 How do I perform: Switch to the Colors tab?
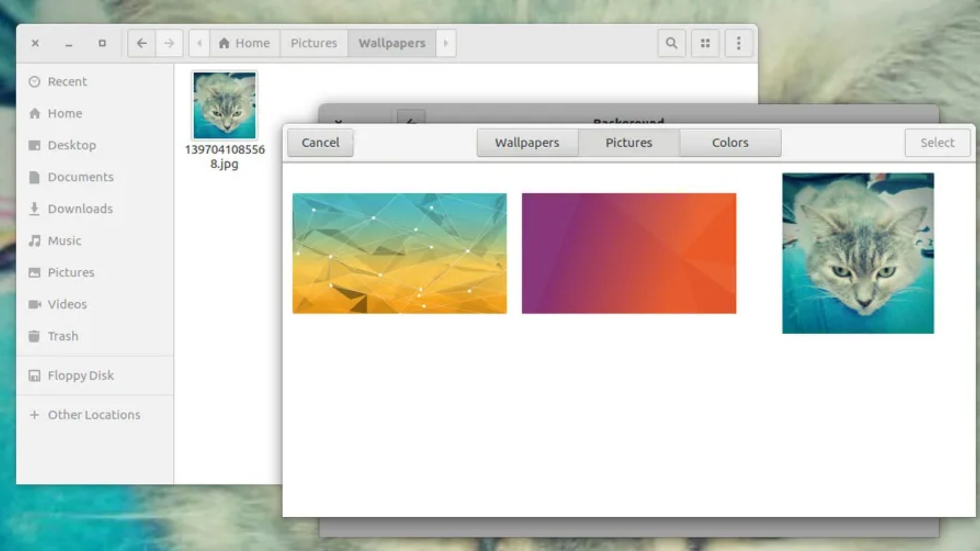[x=730, y=143]
